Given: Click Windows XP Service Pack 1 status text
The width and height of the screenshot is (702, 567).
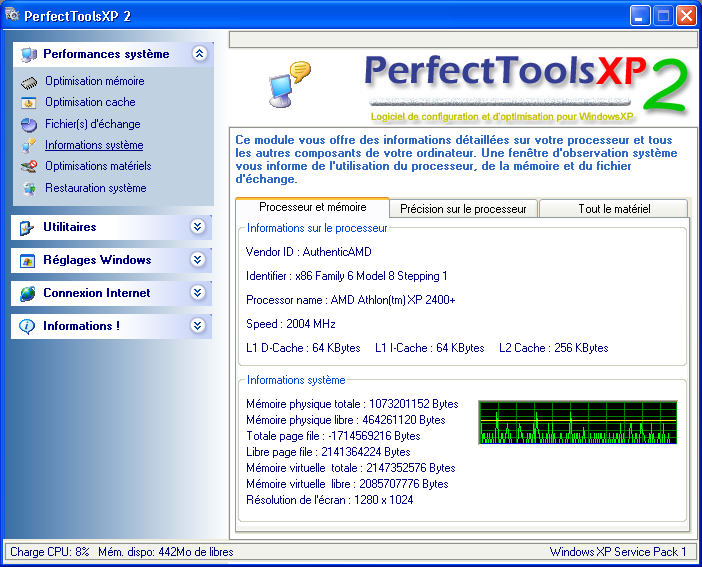Looking at the screenshot, I should 618,552.
